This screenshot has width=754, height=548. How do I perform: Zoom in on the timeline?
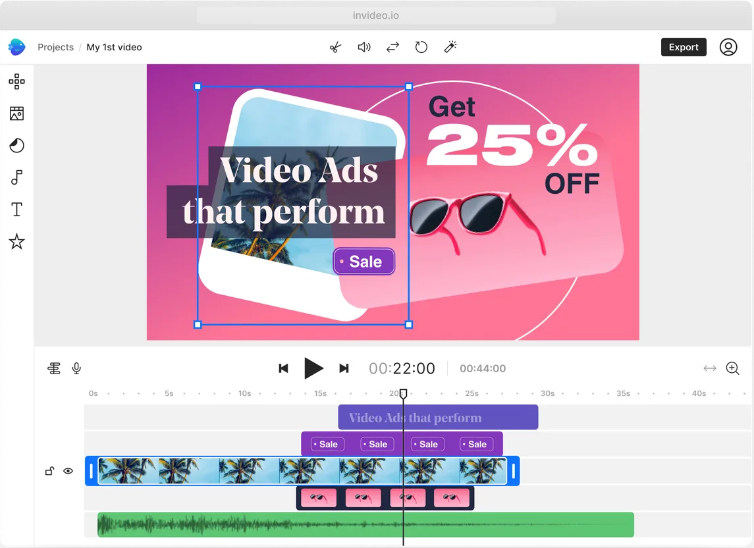732,368
